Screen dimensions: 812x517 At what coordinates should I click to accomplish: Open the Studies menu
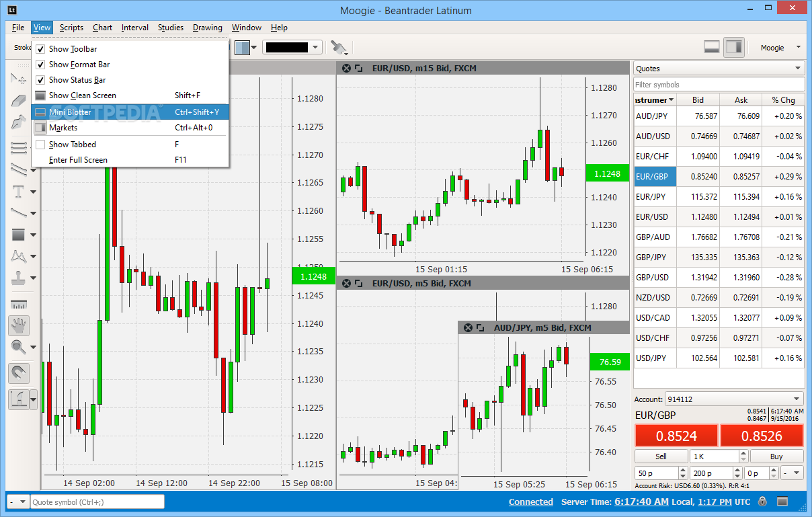click(171, 28)
